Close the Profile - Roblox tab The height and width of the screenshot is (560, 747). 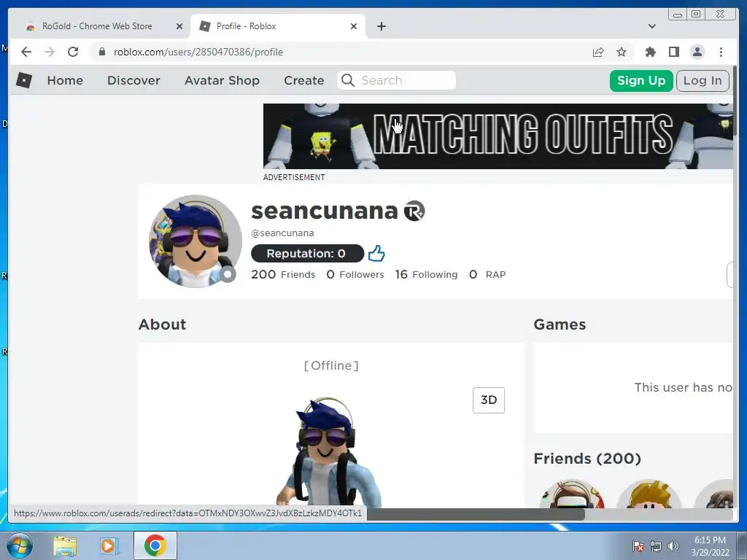(354, 26)
